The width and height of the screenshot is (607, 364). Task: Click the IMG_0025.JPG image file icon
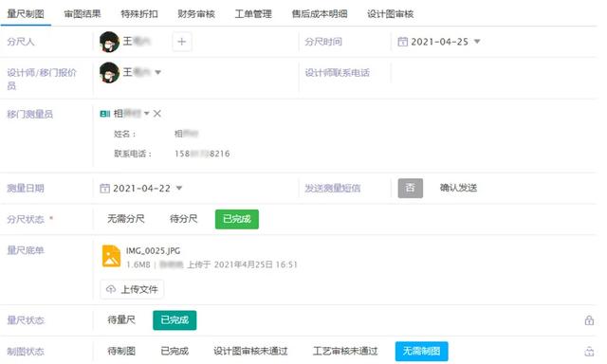click(x=111, y=256)
